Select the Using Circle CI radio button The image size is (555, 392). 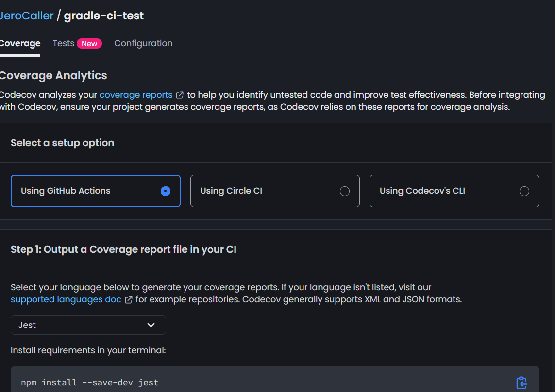345,191
